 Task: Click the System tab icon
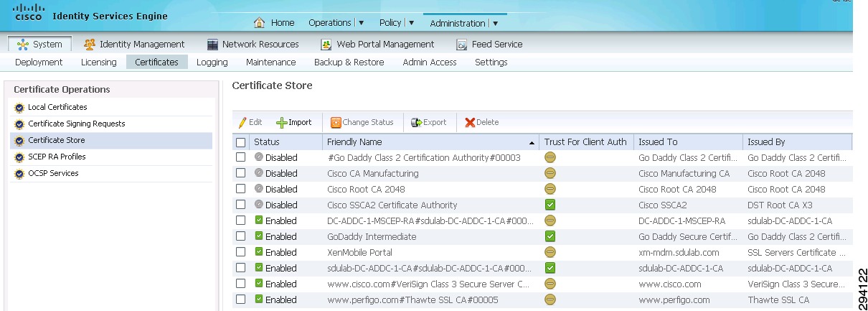coord(23,45)
